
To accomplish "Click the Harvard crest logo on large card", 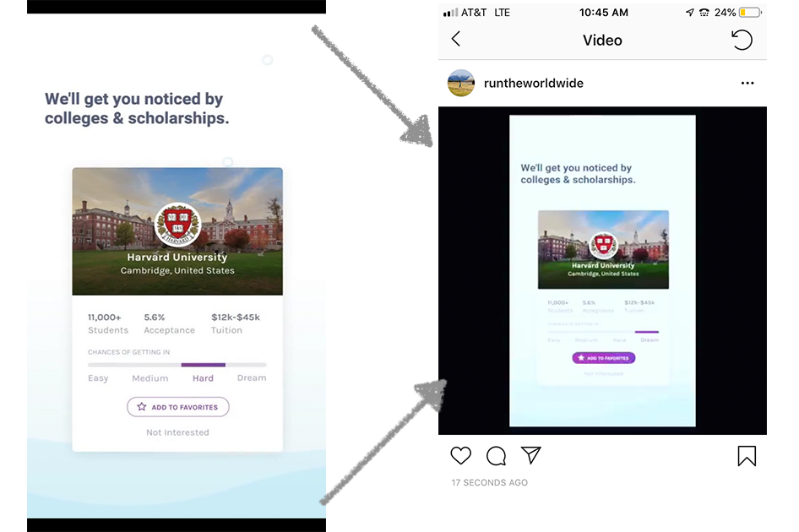I will 178,225.
